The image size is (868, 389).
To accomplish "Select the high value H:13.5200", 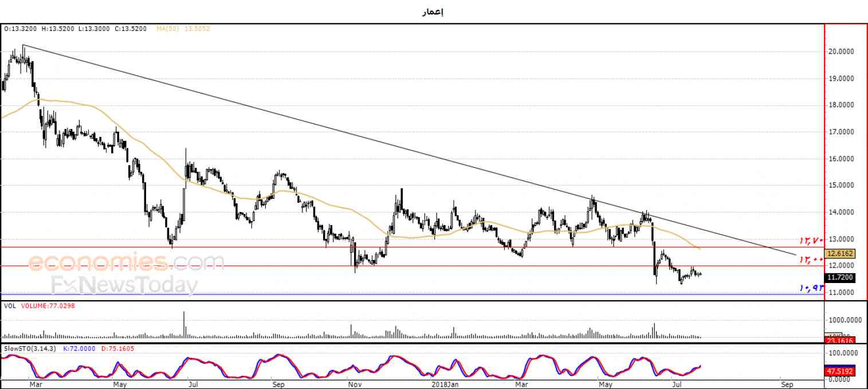I will (57, 28).
